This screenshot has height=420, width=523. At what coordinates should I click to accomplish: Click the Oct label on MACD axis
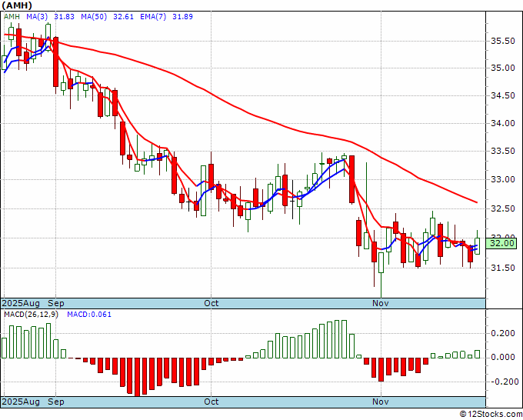click(212, 402)
